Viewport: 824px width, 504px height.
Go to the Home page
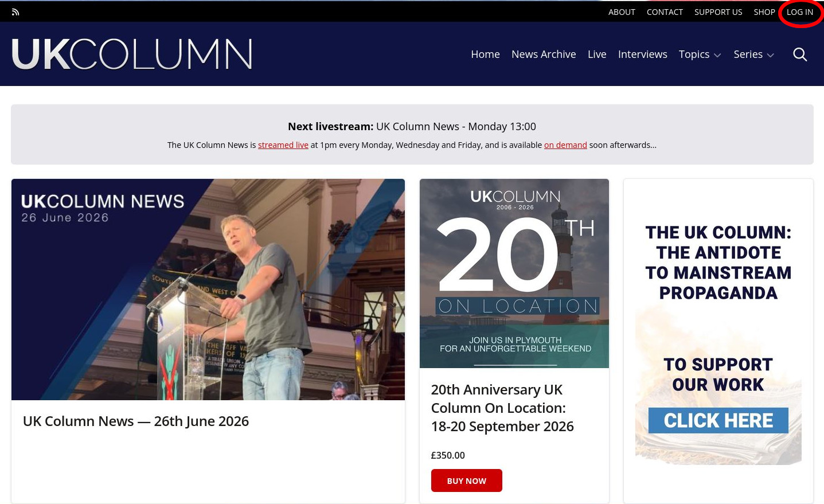click(x=485, y=54)
